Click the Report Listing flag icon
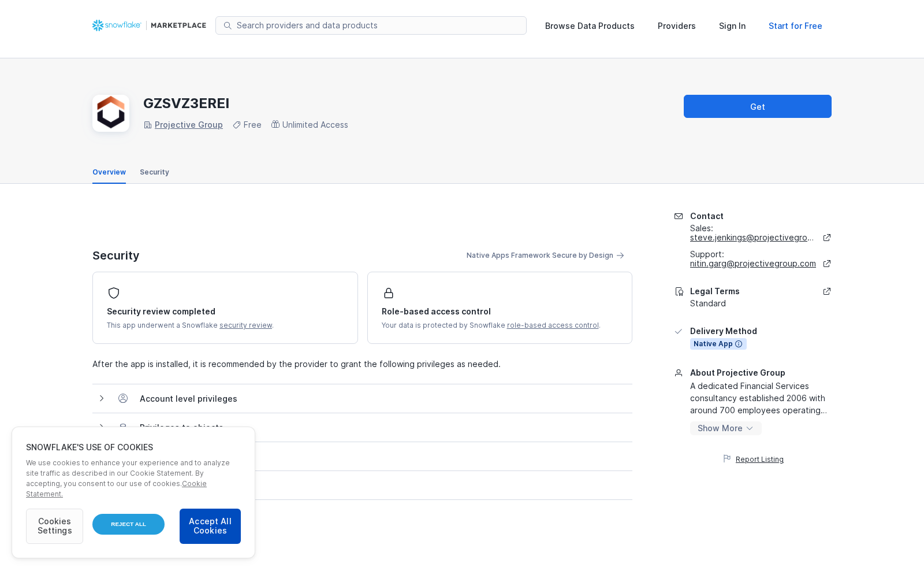Screen dimensions: 924x578 point(727,459)
